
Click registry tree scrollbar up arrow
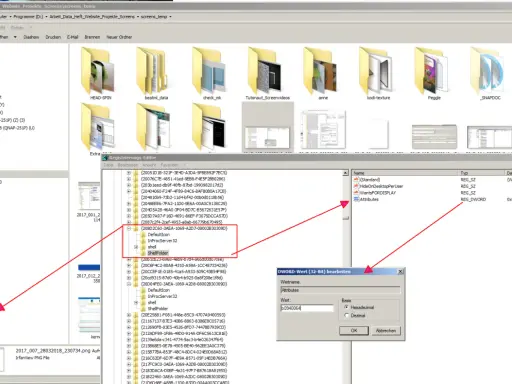(x=346, y=173)
